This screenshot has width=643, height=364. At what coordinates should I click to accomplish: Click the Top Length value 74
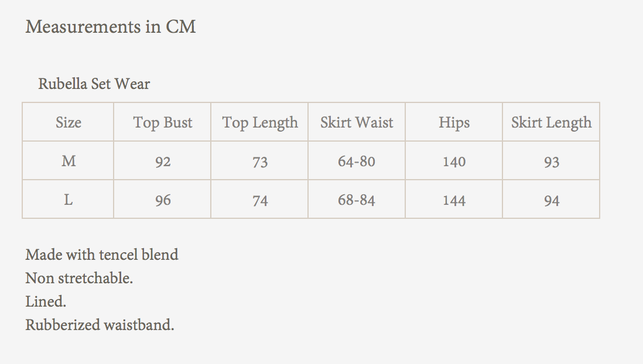(260, 201)
